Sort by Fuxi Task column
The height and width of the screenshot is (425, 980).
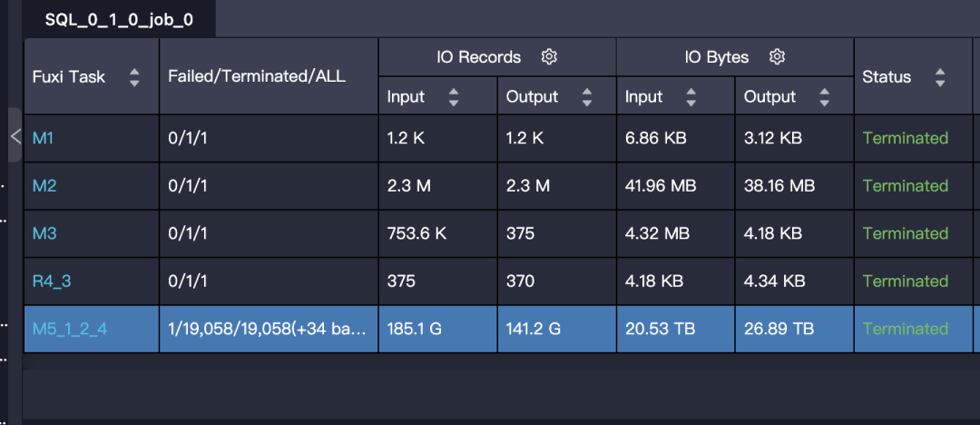tap(134, 77)
